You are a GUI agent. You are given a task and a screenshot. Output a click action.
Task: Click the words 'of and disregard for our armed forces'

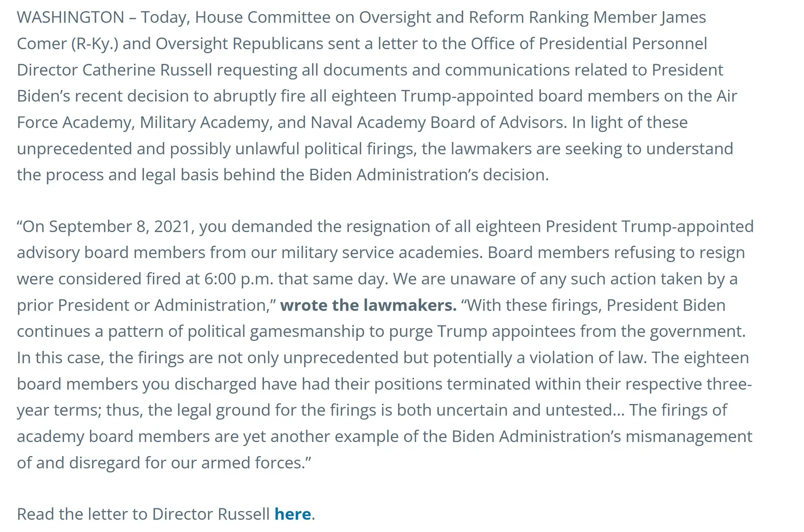click(x=161, y=463)
